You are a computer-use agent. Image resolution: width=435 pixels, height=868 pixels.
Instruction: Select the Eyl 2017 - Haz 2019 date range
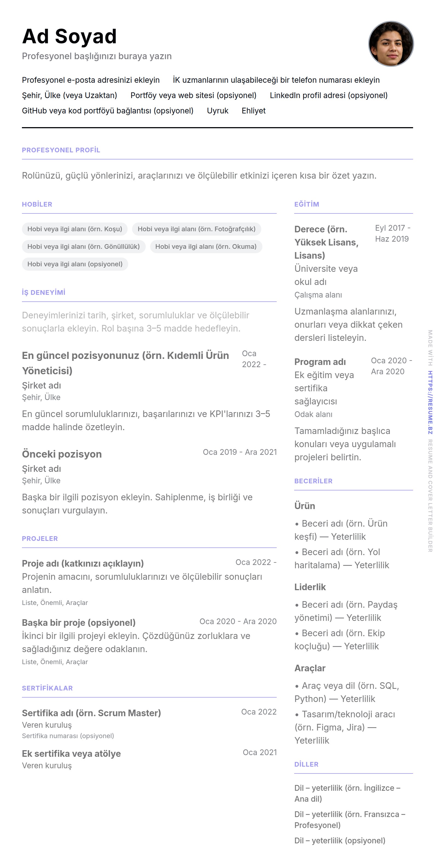(392, 233)
